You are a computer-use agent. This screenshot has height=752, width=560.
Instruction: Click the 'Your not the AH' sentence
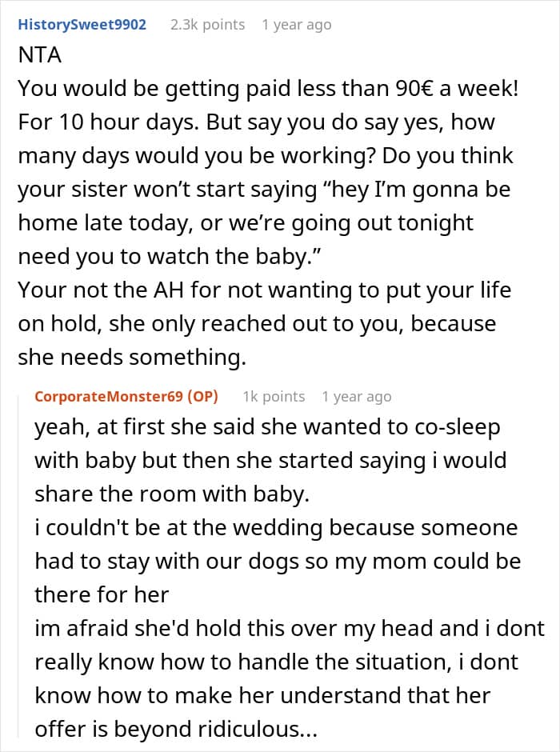pos(265,290)
